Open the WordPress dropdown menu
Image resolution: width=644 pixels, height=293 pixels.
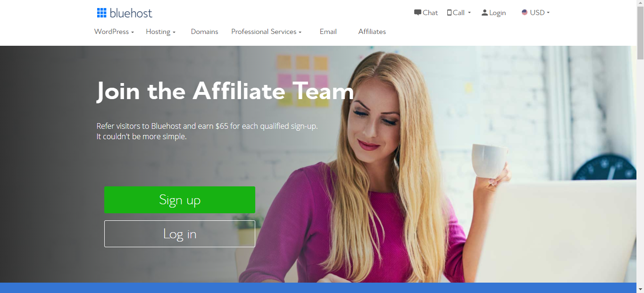click(114, 32)
